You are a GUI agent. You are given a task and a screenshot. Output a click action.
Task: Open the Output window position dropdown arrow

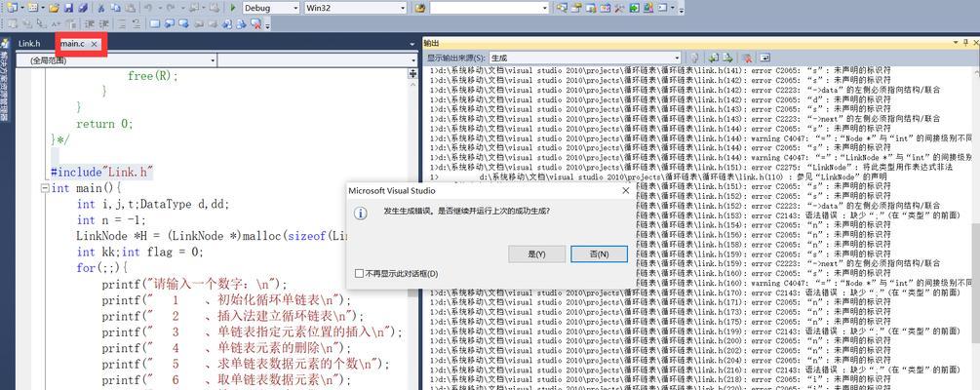click(956, 43)
